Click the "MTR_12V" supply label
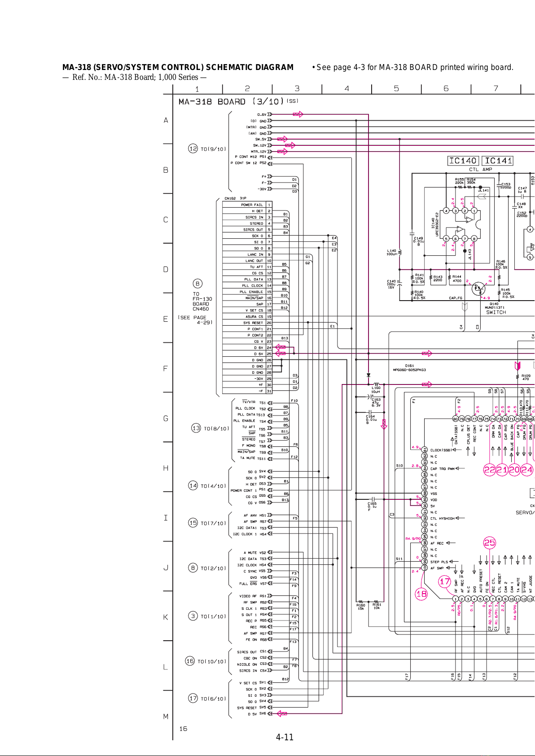535x756 pixels. pos(258,152)
